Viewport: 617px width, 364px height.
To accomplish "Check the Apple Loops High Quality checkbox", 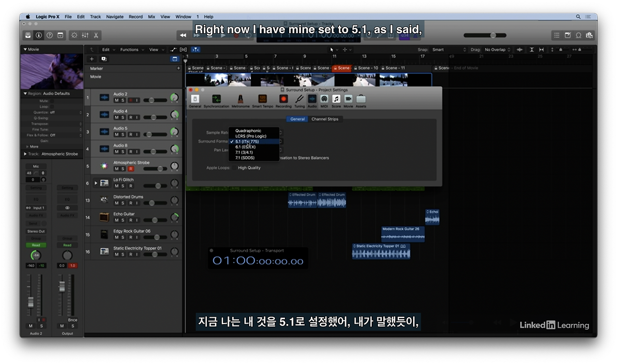I will click(x=234, y=168).
